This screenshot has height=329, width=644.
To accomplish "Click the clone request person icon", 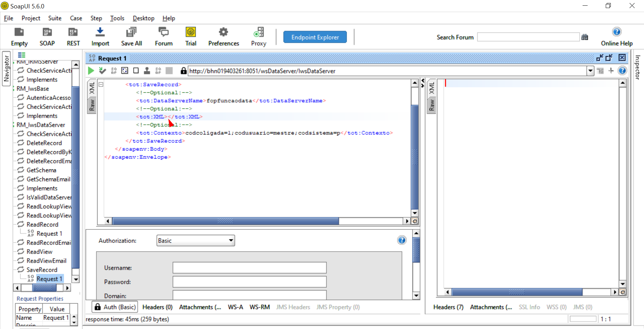I will click(x=147, y=71).
